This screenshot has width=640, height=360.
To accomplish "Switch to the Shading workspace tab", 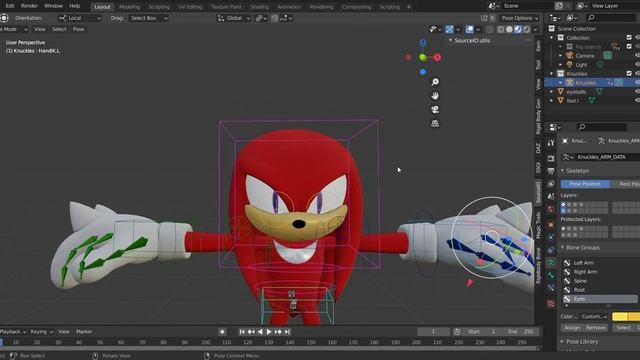I will pyautogui.click(x=259, y=7).
